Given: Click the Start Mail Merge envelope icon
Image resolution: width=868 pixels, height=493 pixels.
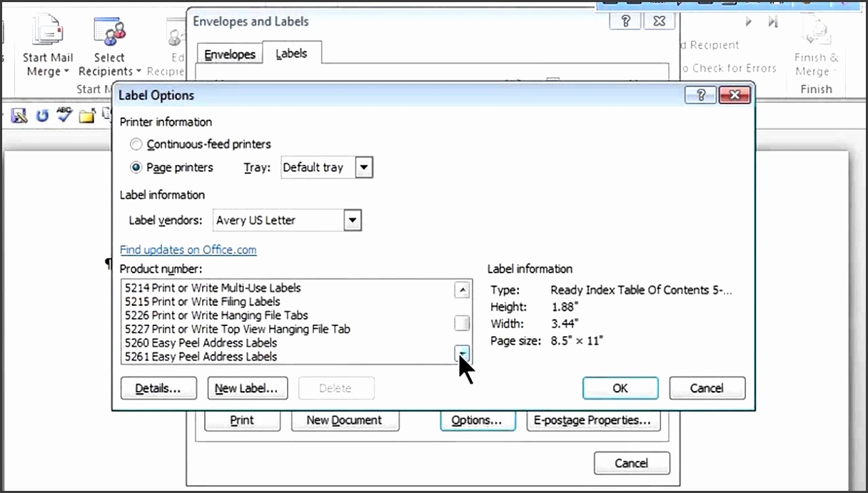Looking at the screenshot, I should [x=48, y=32].
